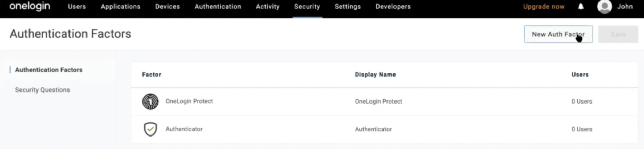Select Security Questions in the sidebar

(x=42, y=90)
